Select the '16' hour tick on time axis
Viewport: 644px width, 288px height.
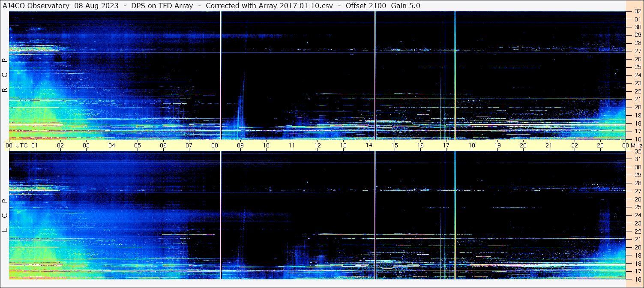click(420, 145)
